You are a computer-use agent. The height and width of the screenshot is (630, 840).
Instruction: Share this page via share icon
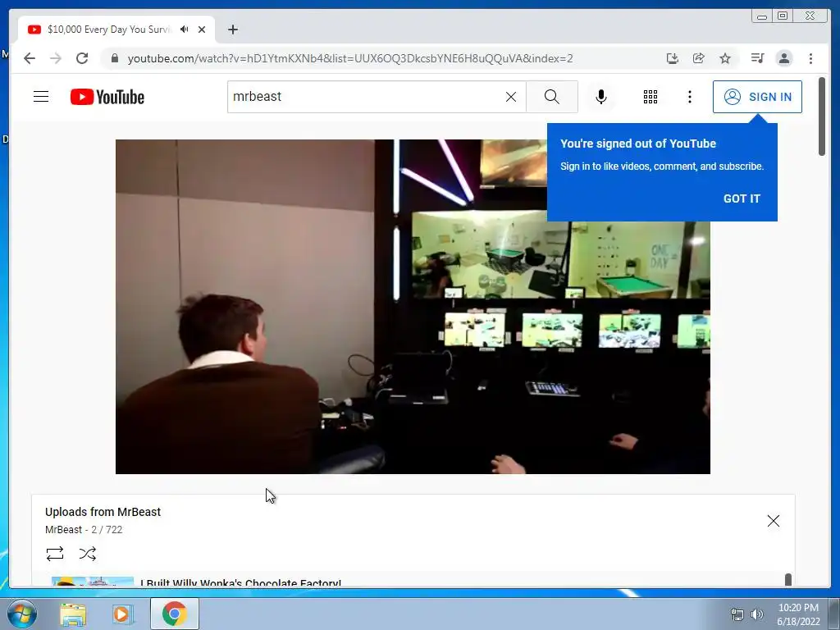point(699,58)
